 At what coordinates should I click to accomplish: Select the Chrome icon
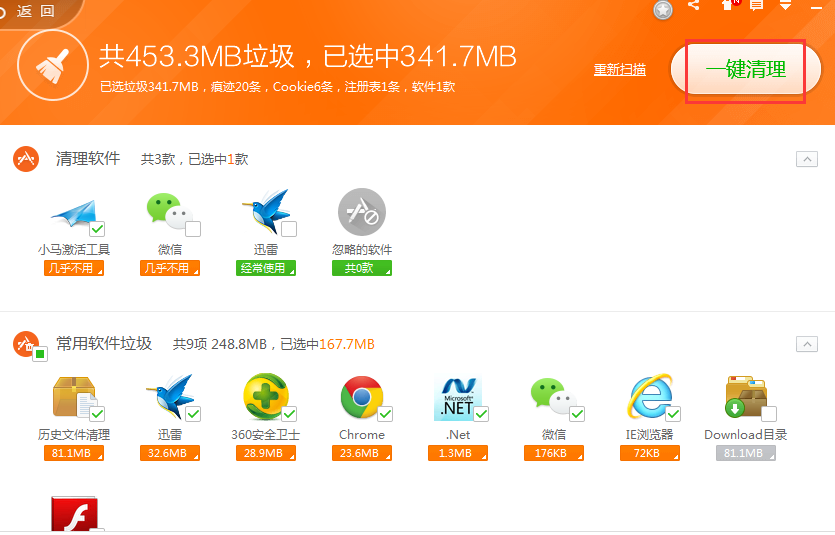click(362, 397)
